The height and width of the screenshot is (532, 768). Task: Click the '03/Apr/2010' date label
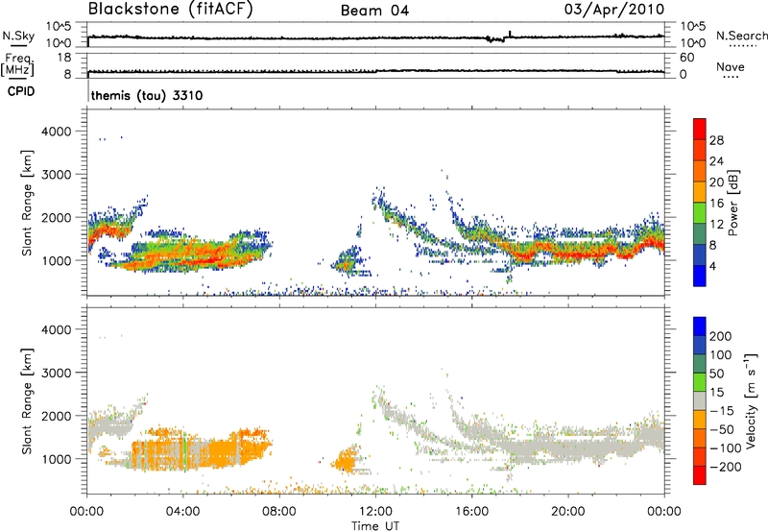(614, 10)
